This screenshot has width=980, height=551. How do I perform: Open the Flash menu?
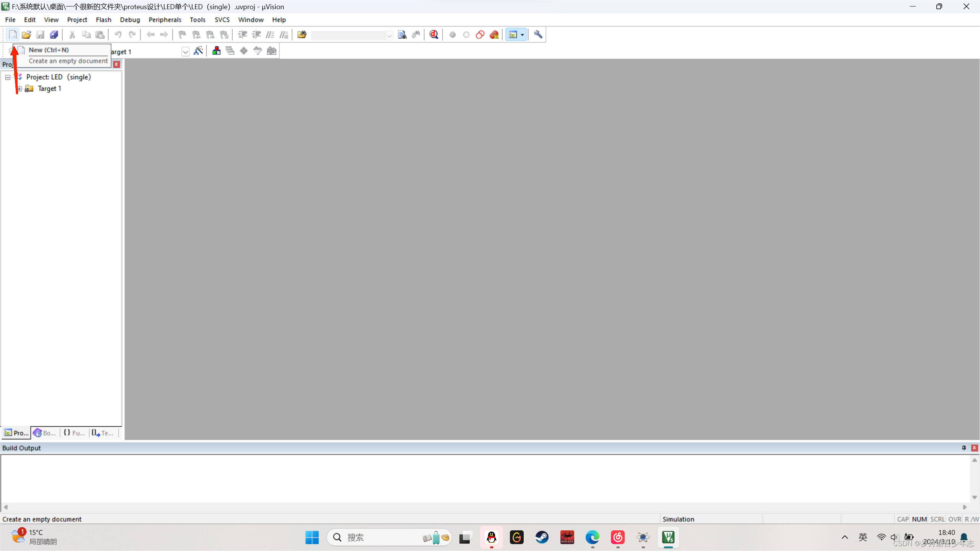[x=103, y=20]
